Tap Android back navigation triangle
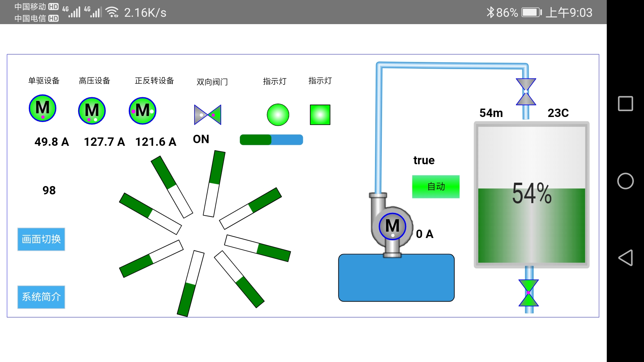 pyautogui.click(x=625, y=258)
